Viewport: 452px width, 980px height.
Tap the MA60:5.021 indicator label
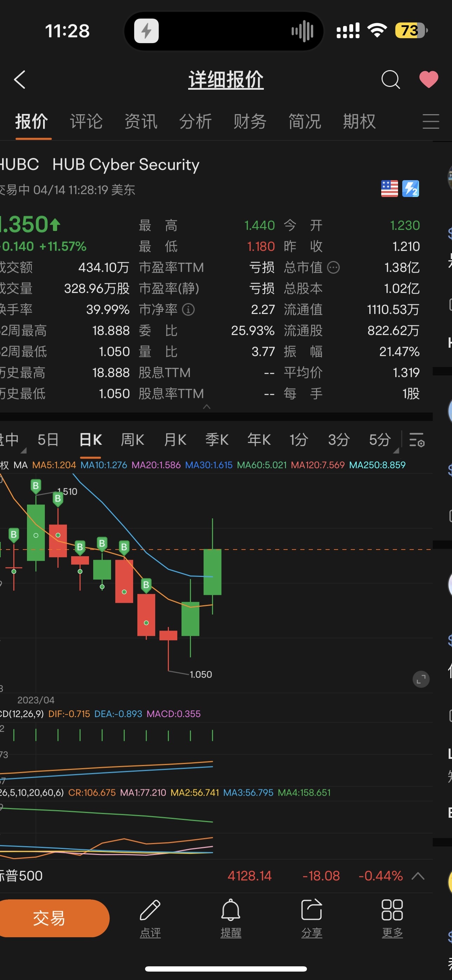pyautogui.click(x=262, y=465)
